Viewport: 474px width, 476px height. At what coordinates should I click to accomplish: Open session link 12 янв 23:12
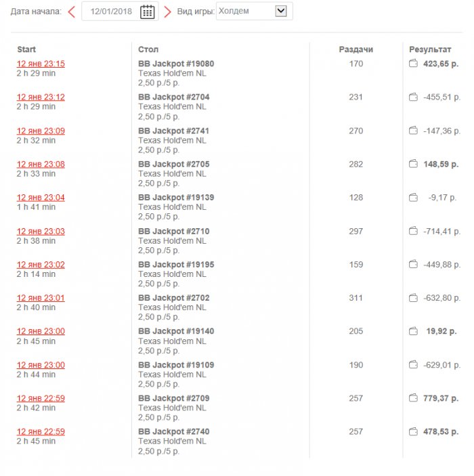click(41, 98)
